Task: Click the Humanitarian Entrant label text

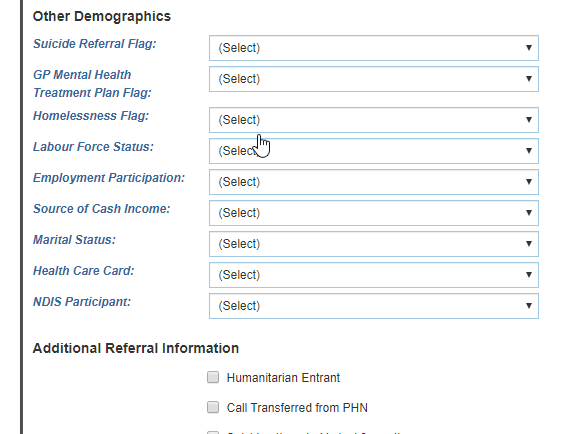Action: pyautogui.click(x=283, y=378)
